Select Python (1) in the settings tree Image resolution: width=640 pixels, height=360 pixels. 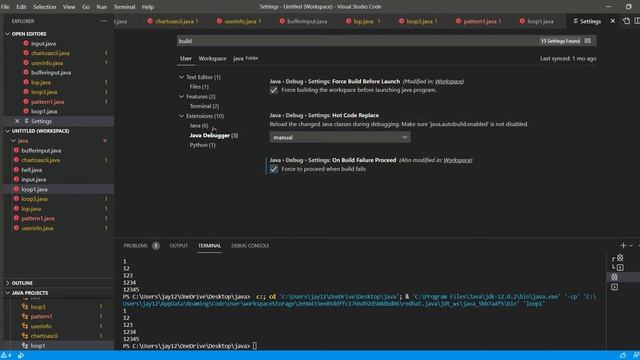(202, 145)
